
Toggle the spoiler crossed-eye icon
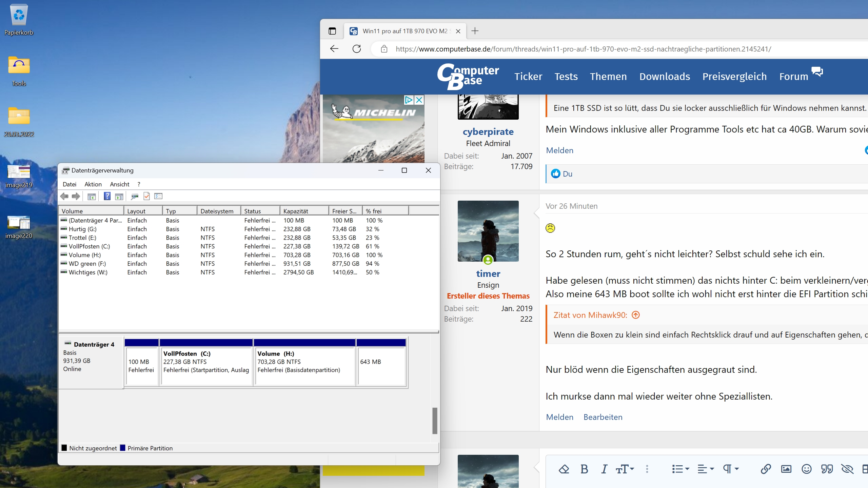coord(847,469)
